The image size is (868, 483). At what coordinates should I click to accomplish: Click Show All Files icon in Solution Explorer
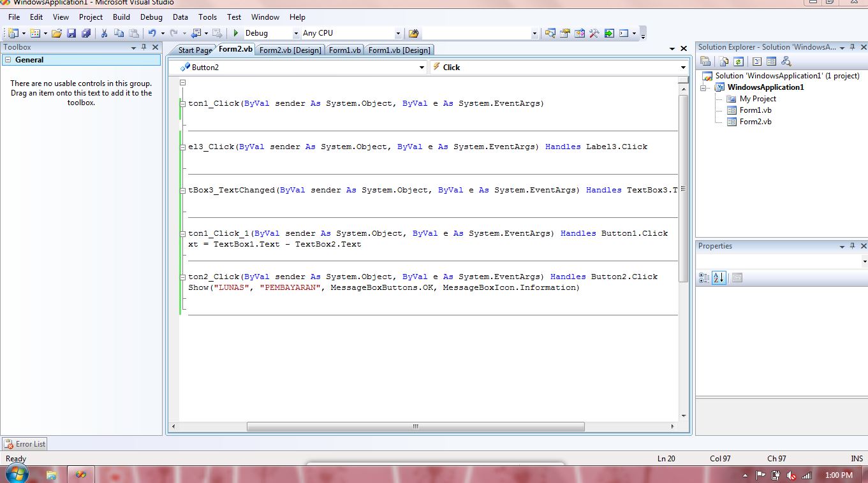(724, 61)
